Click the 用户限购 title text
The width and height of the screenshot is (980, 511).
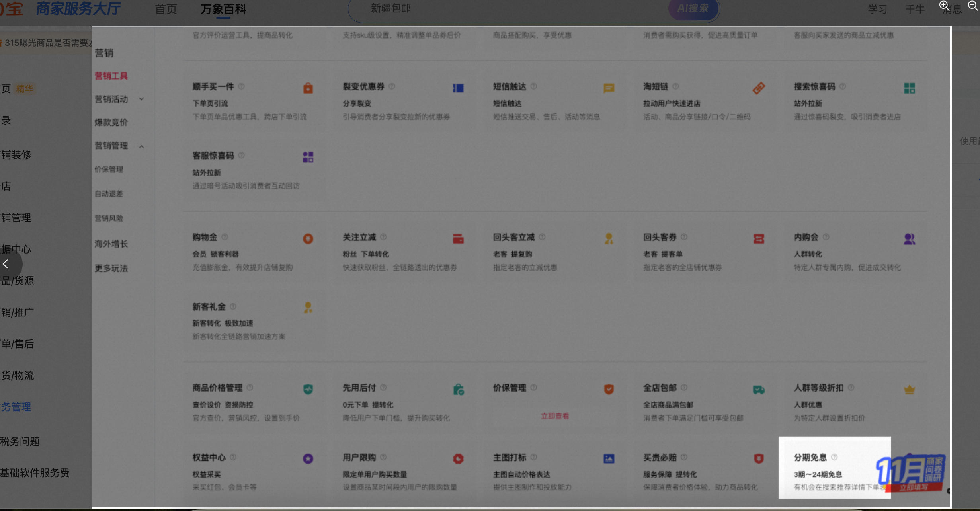359,457
